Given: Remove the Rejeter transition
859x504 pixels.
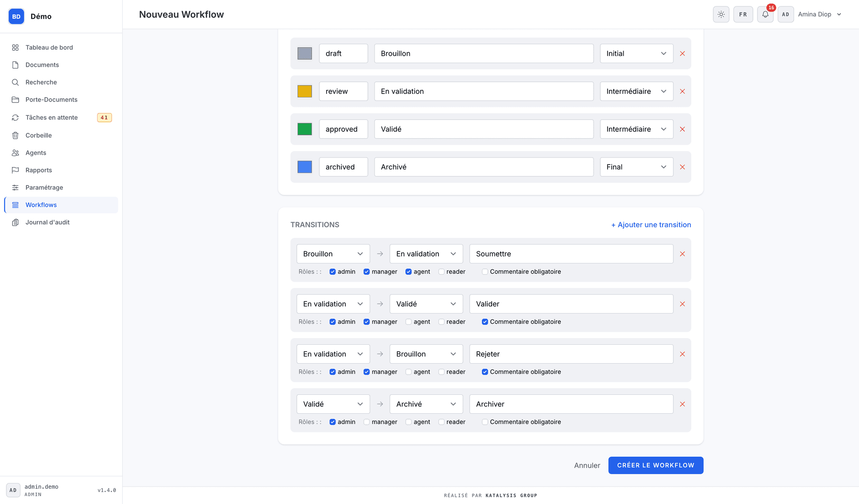Looking at the screenshot, I should [682, 354].
